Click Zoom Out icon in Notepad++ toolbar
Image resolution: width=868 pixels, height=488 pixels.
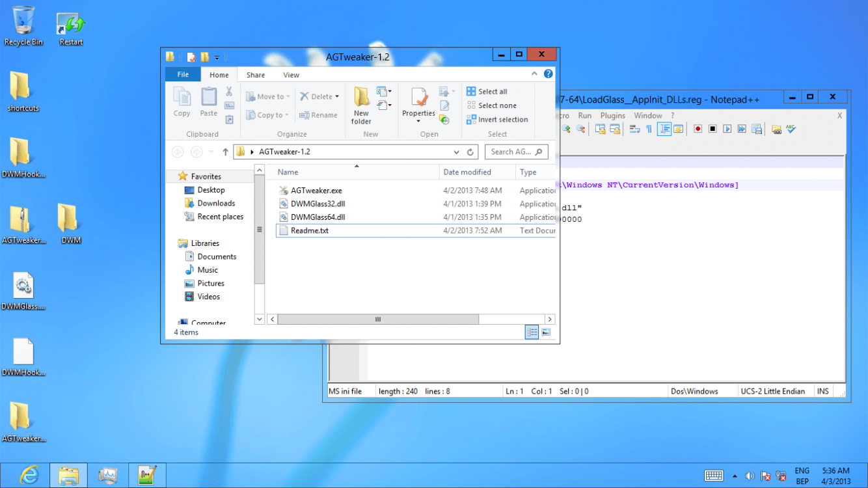580,129
